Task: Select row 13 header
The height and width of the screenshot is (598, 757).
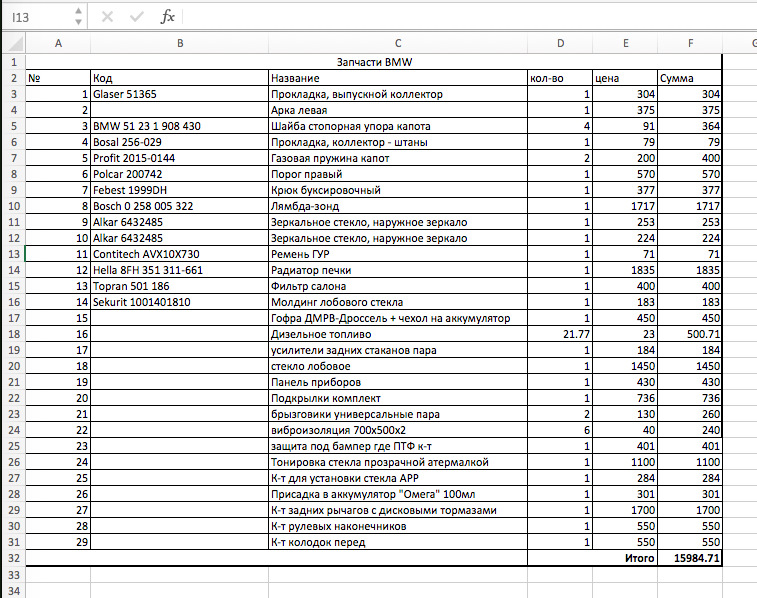Action: [14, 254]
